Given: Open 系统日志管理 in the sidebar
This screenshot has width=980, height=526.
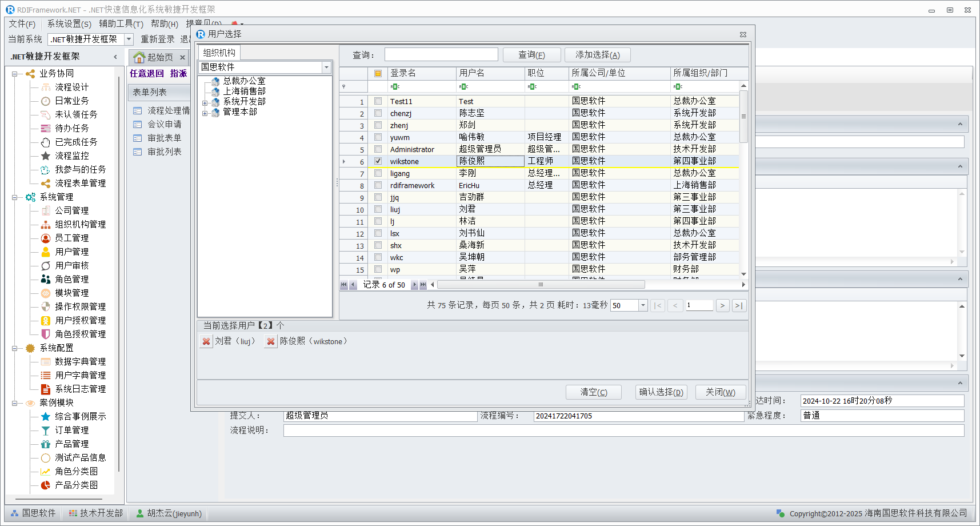Looking at the screenshot, I should (x=80, y=389).
